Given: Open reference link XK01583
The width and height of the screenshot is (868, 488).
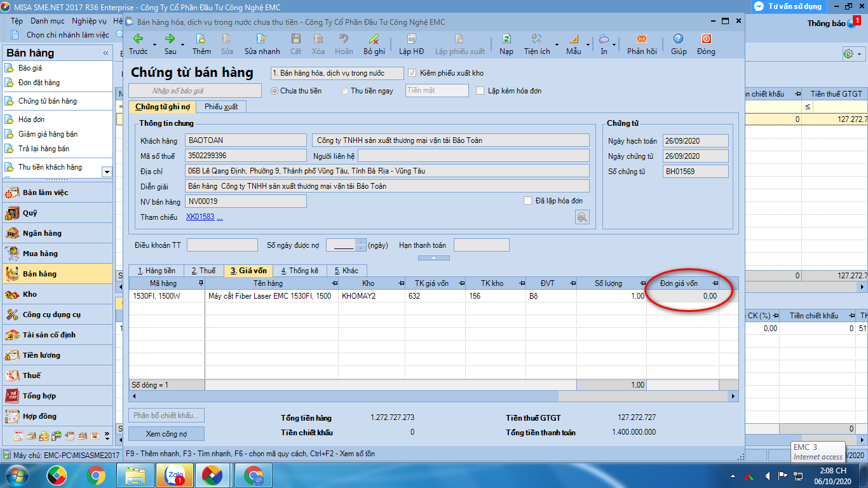Looking at the screenshot, I should coord(200,217).
